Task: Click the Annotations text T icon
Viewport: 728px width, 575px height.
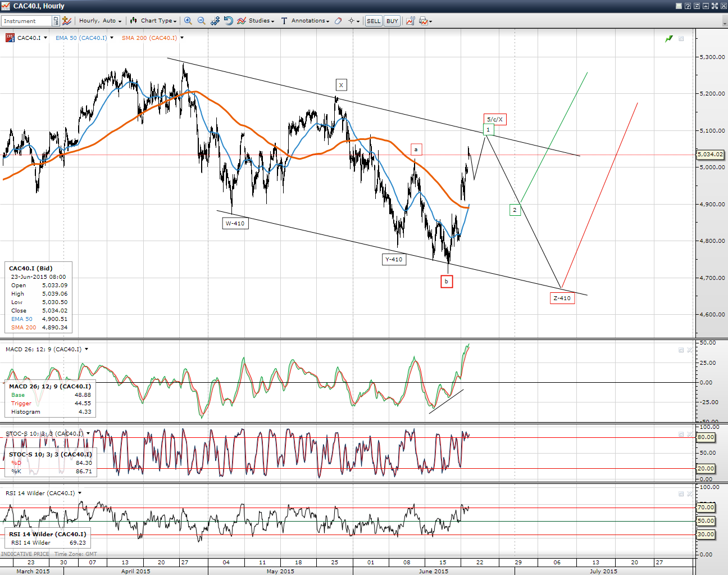Action: [x=284, y=21]
